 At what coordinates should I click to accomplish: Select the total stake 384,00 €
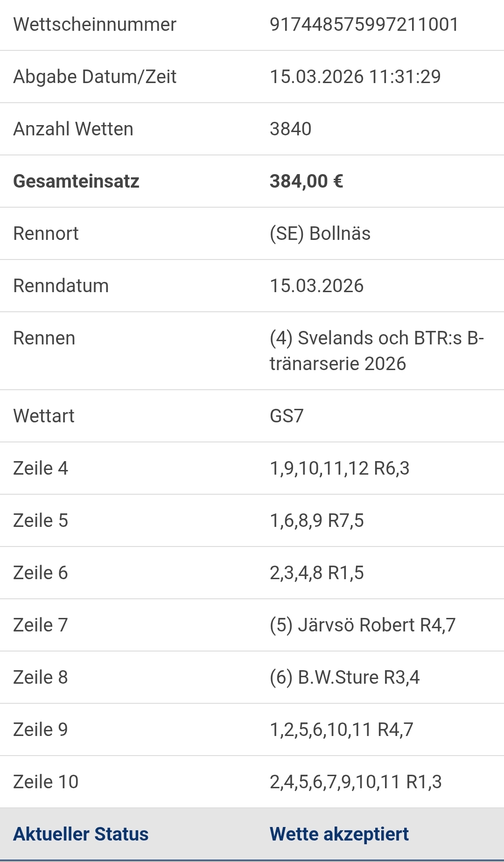click(306, 182)
